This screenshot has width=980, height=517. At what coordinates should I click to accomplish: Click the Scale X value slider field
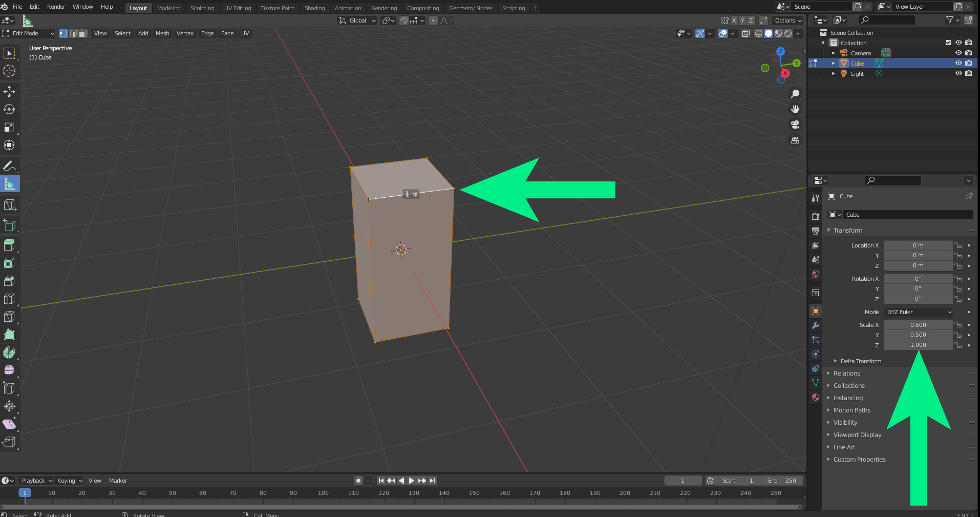point(918,325)
